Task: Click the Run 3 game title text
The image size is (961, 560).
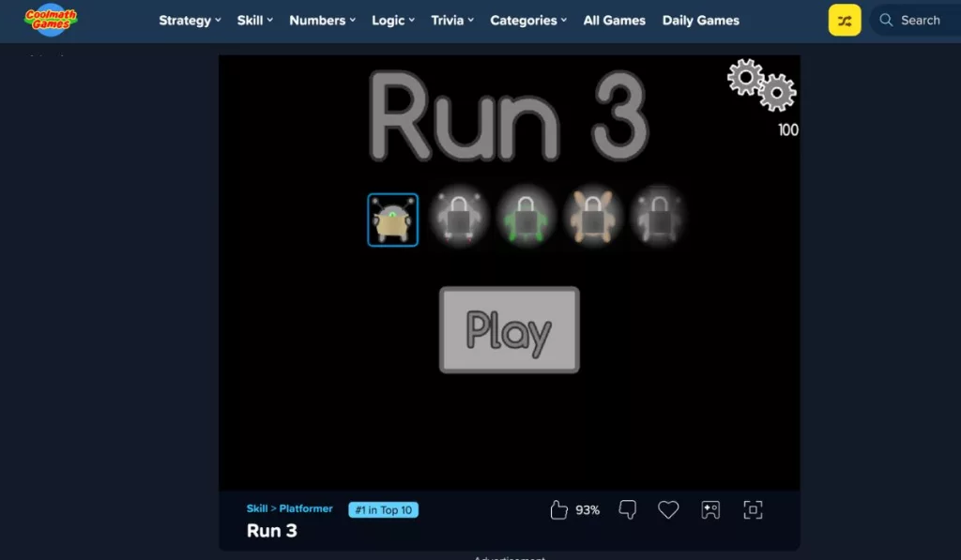Action: [509, 116]
